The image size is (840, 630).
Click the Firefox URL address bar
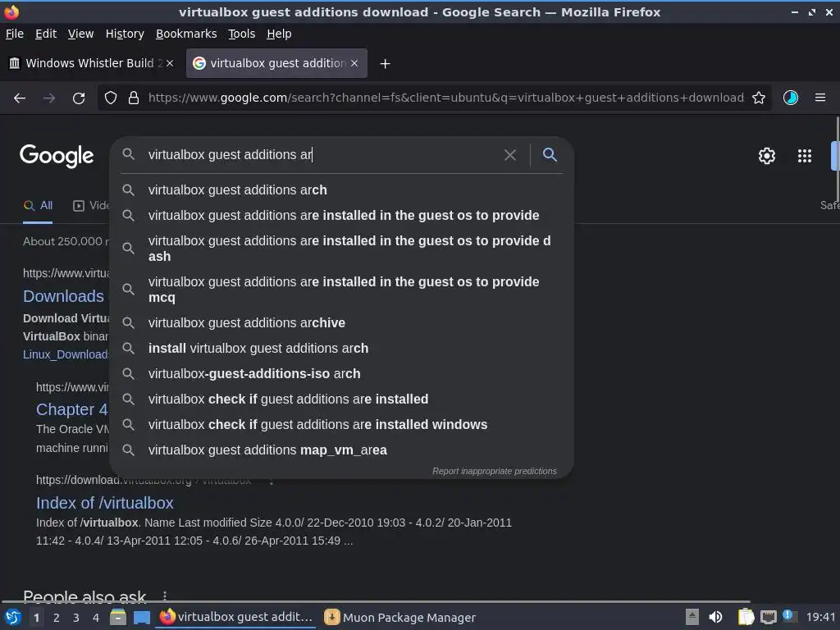click(445, 98)
